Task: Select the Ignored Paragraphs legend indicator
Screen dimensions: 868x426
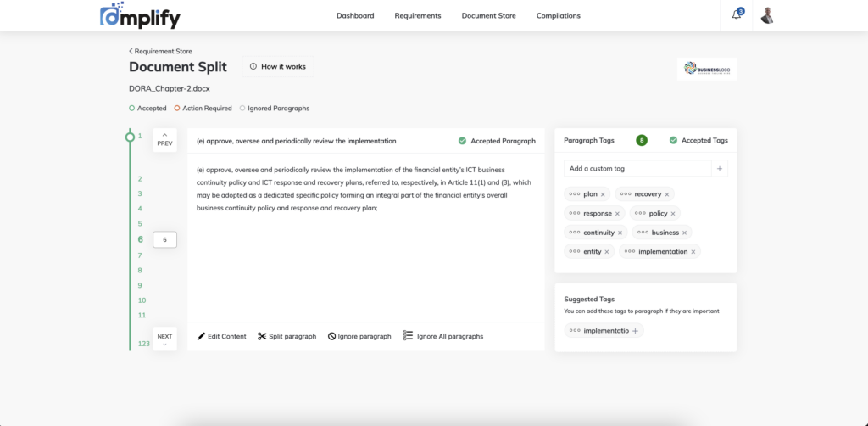Action: pos(242,108)
